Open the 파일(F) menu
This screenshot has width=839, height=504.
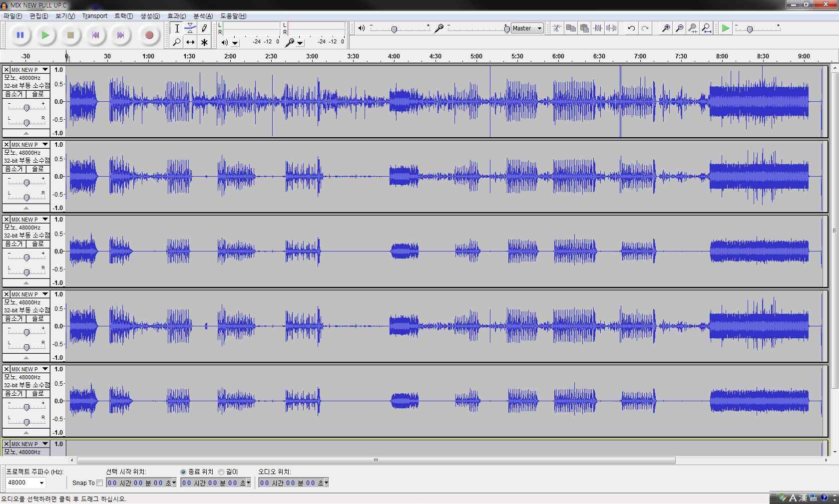coord(13,16)
